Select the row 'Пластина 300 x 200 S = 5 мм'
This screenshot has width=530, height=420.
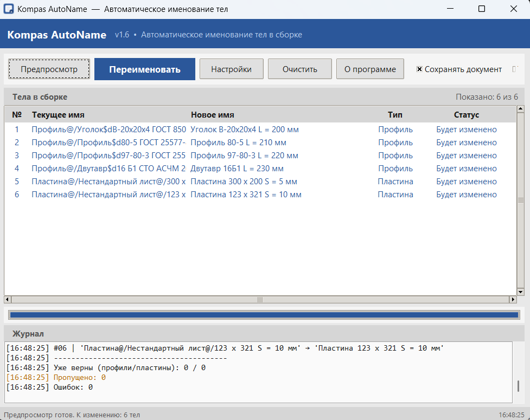[260, 182]
